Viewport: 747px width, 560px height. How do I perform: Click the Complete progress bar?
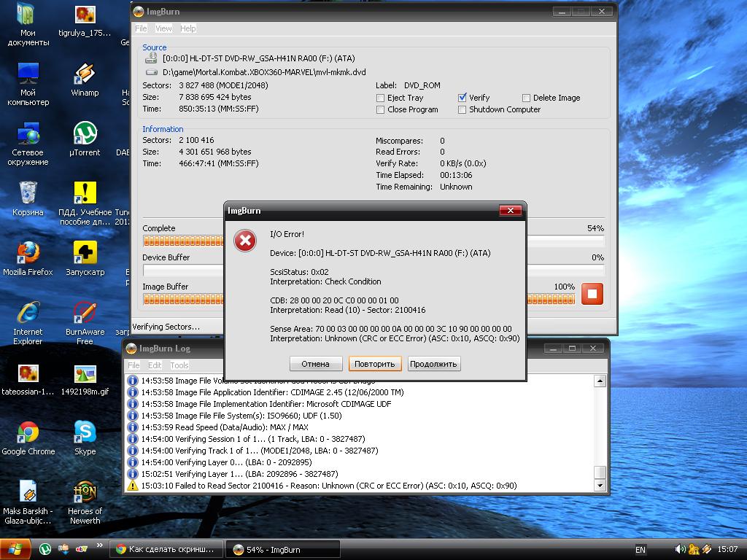373,241
